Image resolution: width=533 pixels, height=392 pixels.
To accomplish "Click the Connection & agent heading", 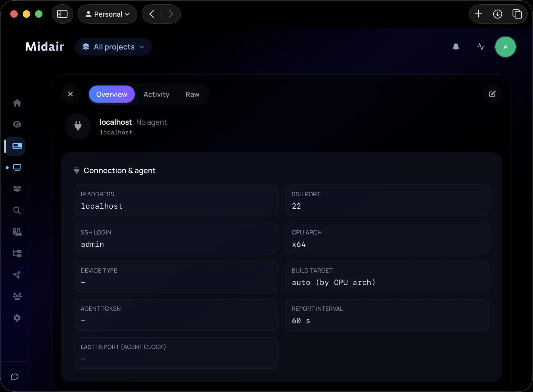I will coord(120,170).
